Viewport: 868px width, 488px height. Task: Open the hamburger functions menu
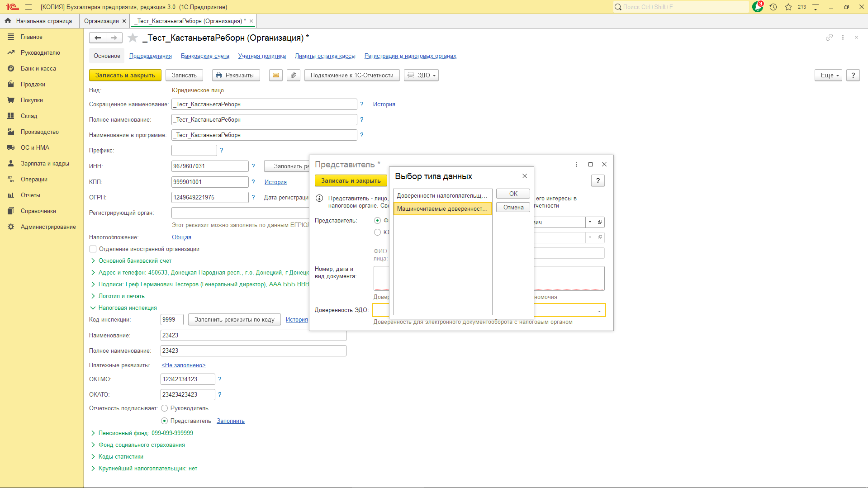click(28, 7)
